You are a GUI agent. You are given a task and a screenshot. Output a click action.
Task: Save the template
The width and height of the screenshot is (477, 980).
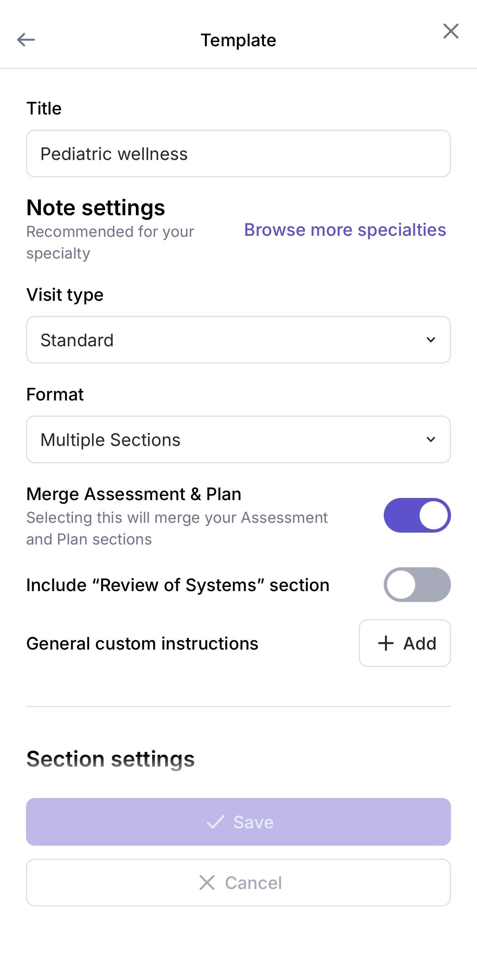238,822
